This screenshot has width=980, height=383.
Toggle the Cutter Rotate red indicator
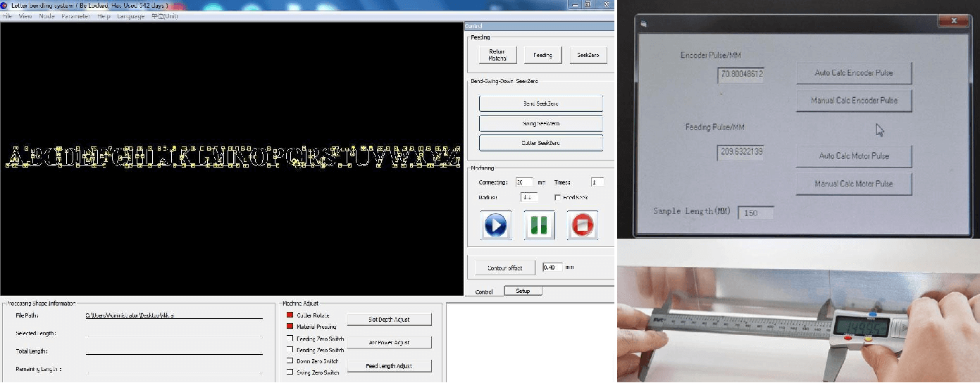[x=290, y=315]
